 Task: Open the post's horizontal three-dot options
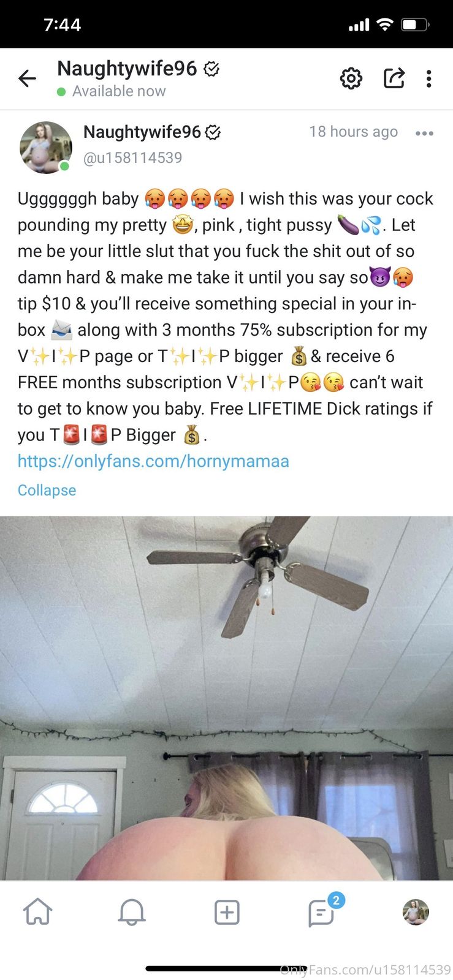pos(424,133)
